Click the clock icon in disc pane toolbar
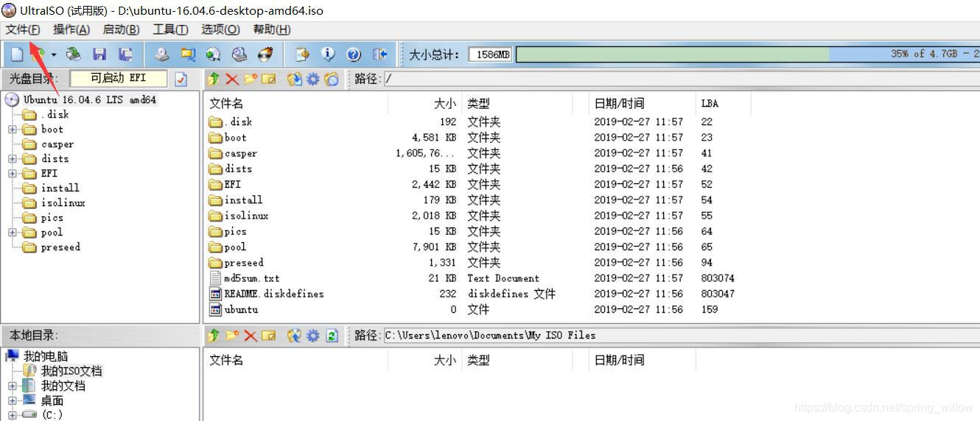Screen dimensions: 980x421 click(332, 79)
